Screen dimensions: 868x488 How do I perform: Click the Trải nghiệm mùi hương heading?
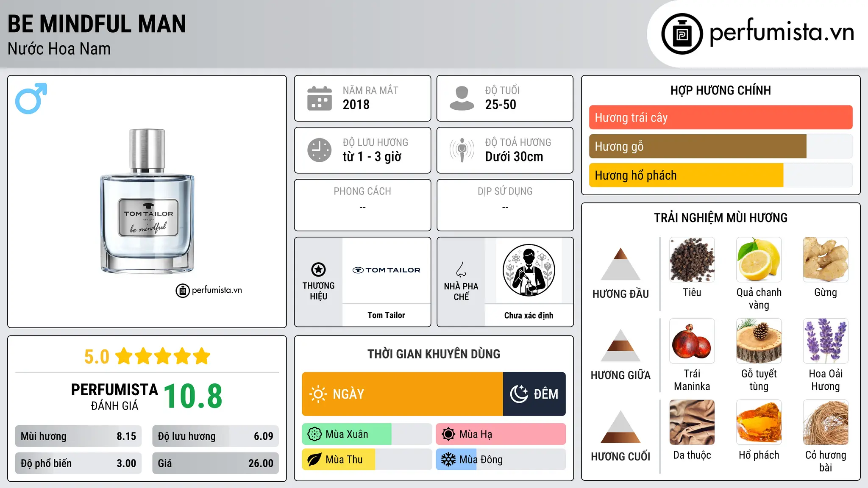coord(721,218)
